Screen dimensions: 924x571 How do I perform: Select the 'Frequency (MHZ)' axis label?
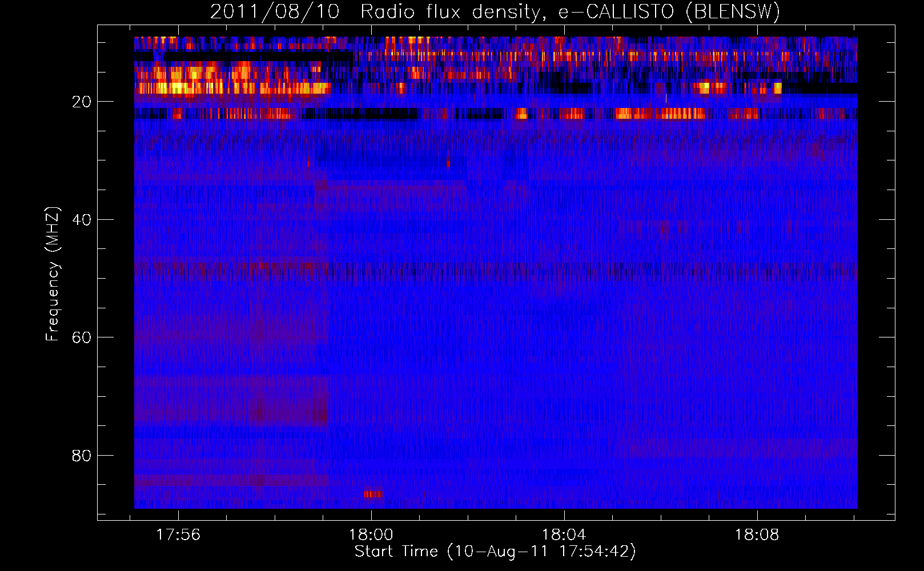(53, 274)
